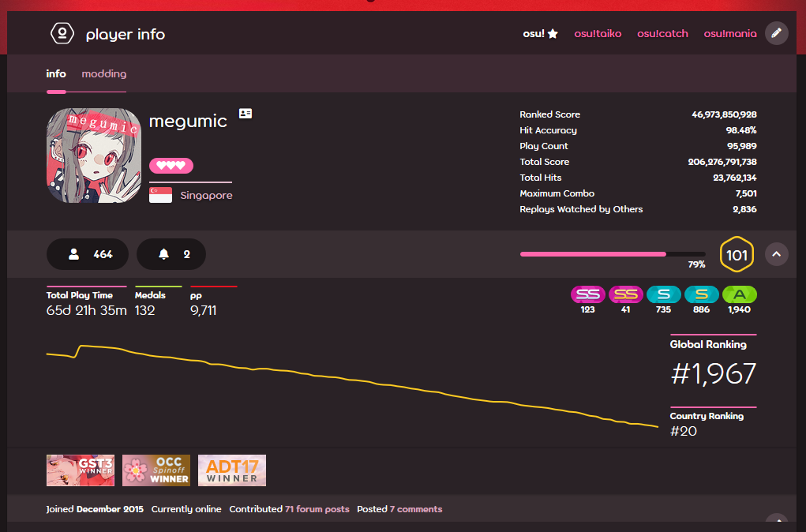The image size is (806, 532).
Task: Click the level progress bar
Action: click(x=613, y=254)
